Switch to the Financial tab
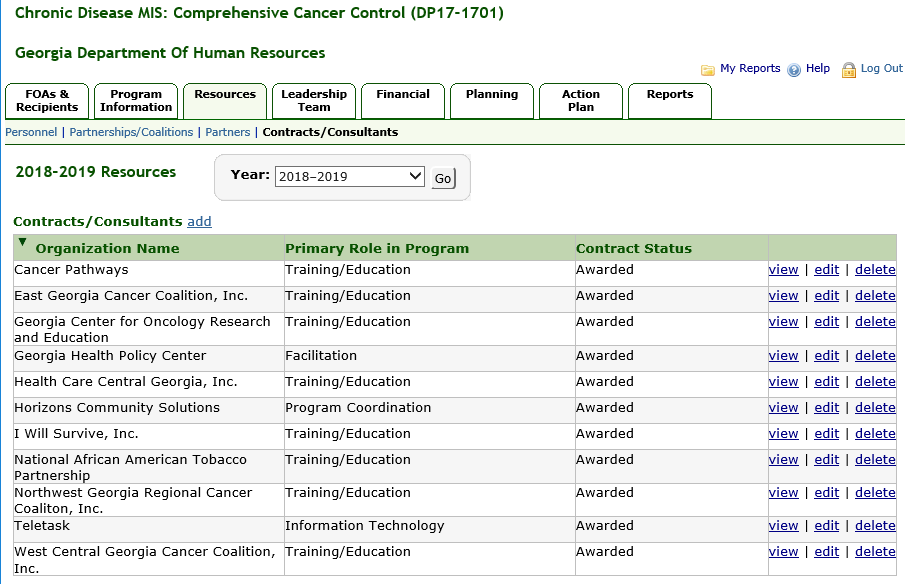 click(403, 100)
